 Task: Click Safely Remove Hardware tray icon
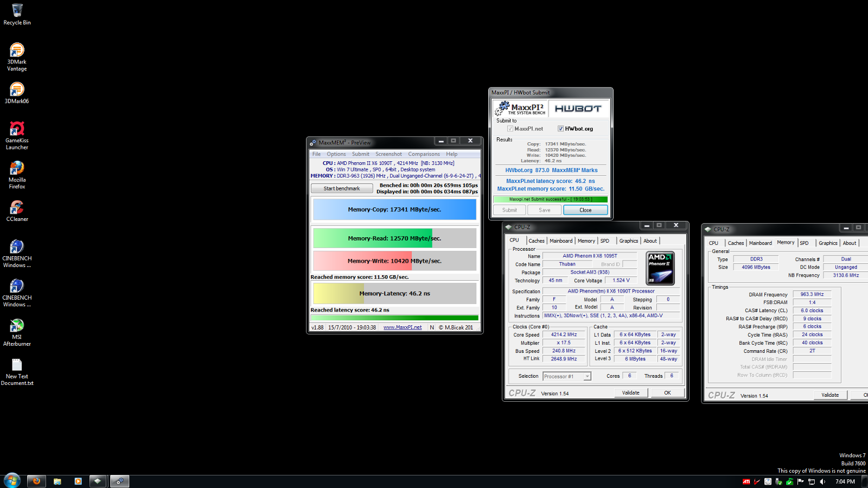pos(778,481)
